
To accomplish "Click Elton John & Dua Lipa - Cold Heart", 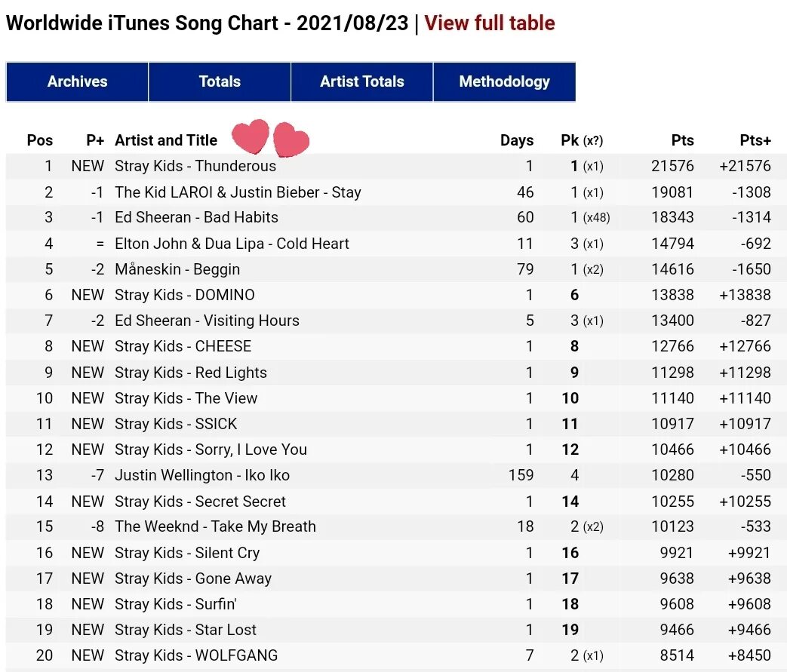I will click(232, 244).
